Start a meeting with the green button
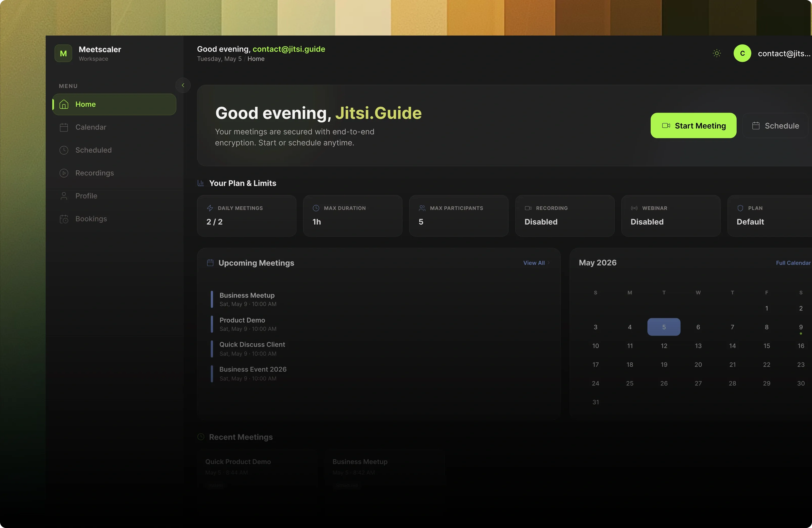 point(693,126)
